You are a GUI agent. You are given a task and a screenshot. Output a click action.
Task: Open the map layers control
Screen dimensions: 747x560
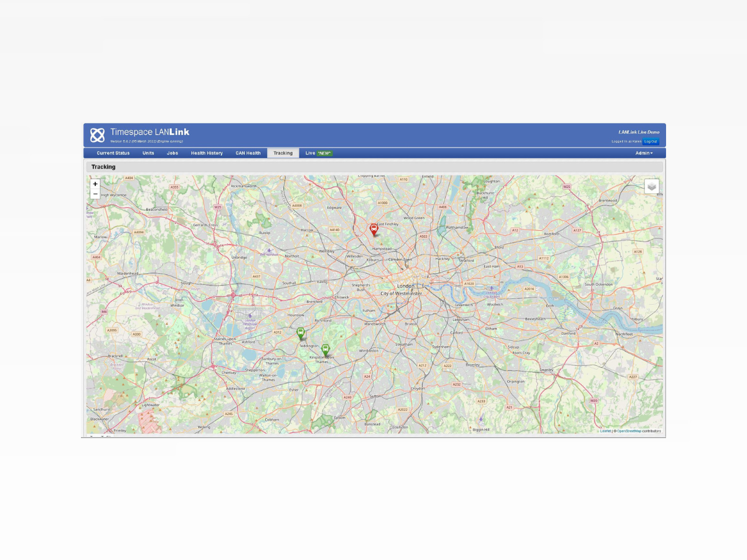[x=652, y=186]
